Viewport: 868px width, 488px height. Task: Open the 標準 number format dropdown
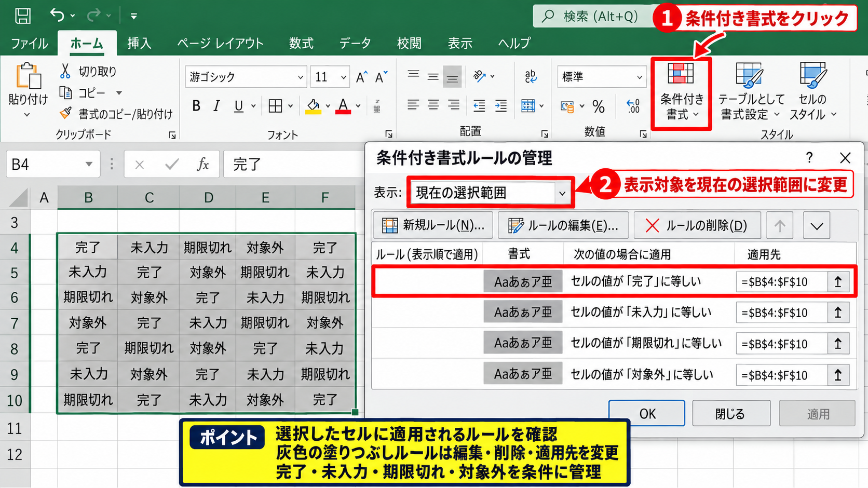click(x=640, y=77)
